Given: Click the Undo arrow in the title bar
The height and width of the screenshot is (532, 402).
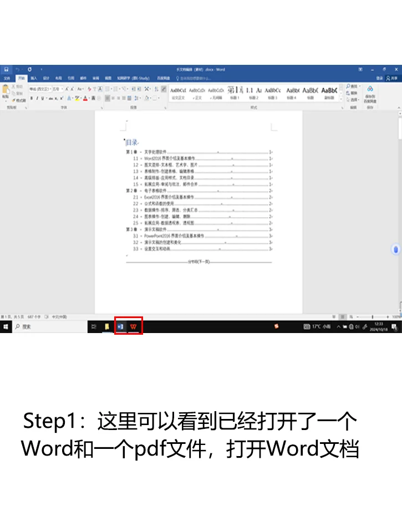Looking at the screenshot, I should click(17, 69).
